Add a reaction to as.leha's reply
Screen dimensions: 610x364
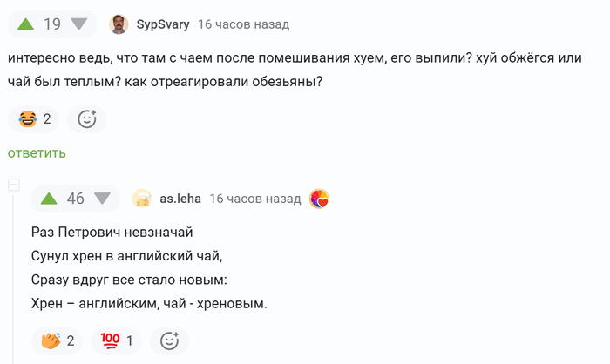click(169, 340)
